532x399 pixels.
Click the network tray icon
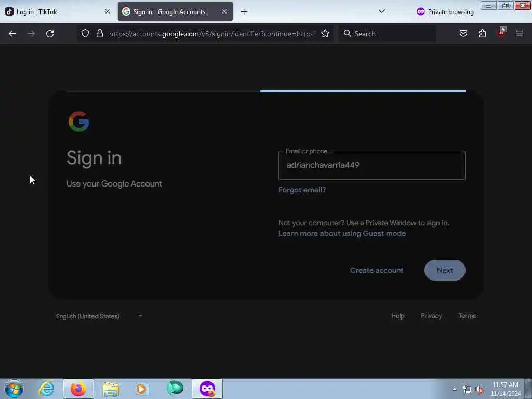pyautogui.click(x=467, y=390)
